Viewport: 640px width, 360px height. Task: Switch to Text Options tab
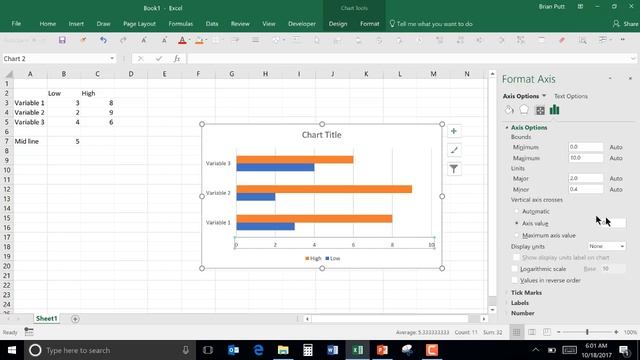point(571,96)
